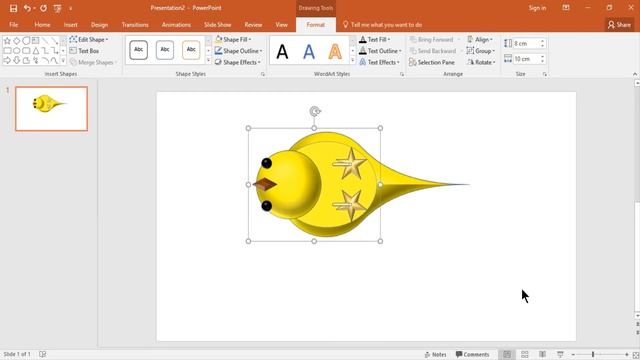Expand the shapes gallery More button

pos(63,60)
